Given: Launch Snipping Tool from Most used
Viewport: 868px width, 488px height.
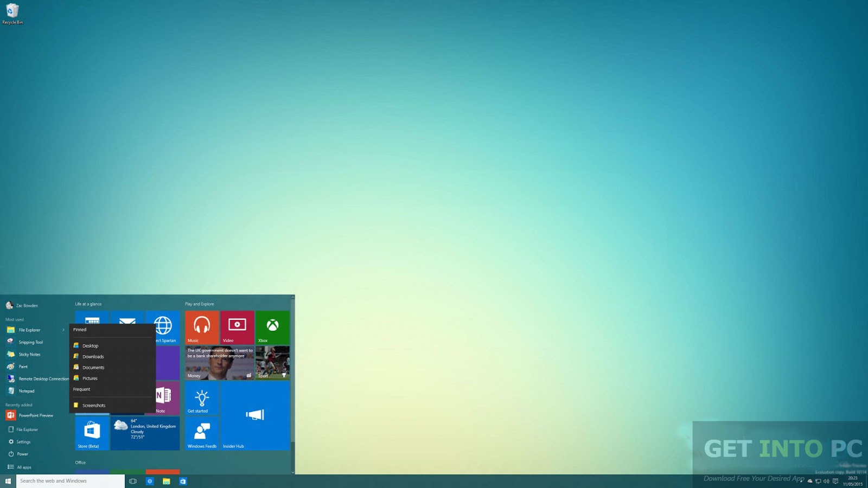Looking at the screenshot, I should tap(31, 342).
